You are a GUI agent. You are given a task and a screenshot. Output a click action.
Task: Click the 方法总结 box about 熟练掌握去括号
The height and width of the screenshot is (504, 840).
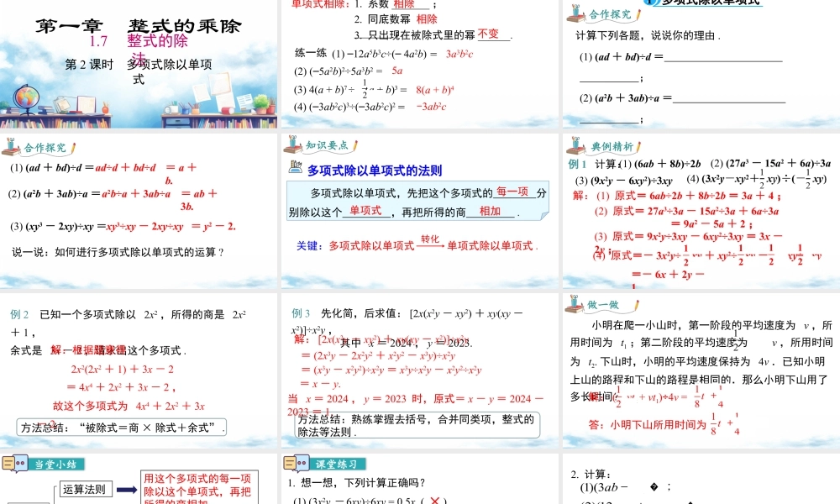pos(415,425)
